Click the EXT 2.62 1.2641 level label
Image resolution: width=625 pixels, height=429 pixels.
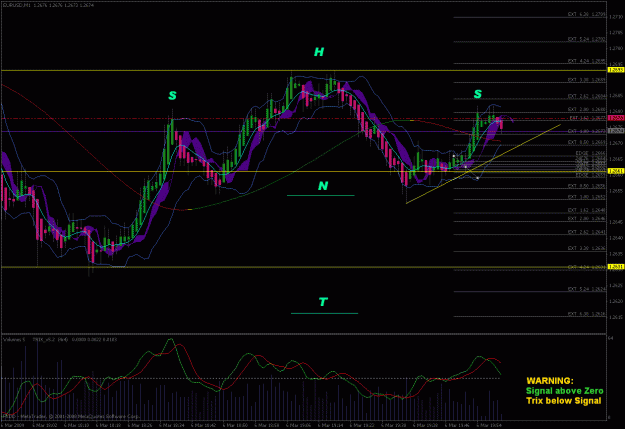(587, 232)
